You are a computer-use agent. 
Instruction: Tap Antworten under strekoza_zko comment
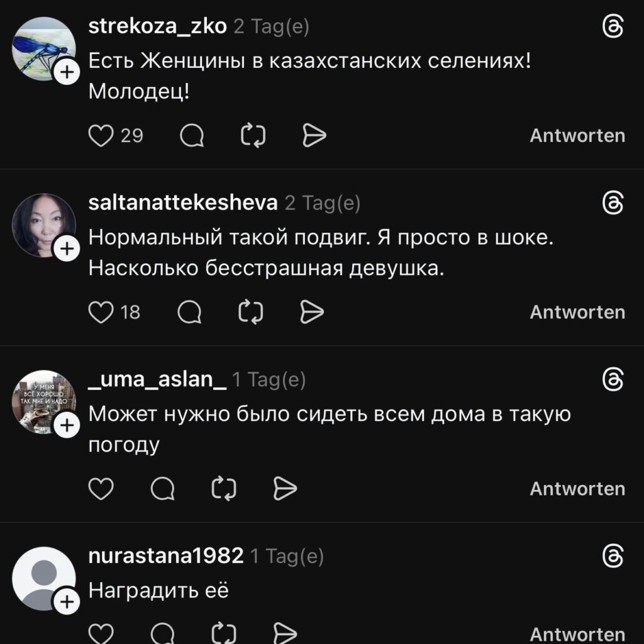coord(577,136)
